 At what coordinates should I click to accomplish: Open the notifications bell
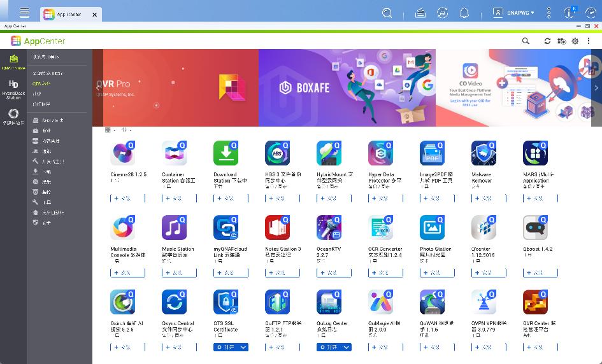(464, 13)
